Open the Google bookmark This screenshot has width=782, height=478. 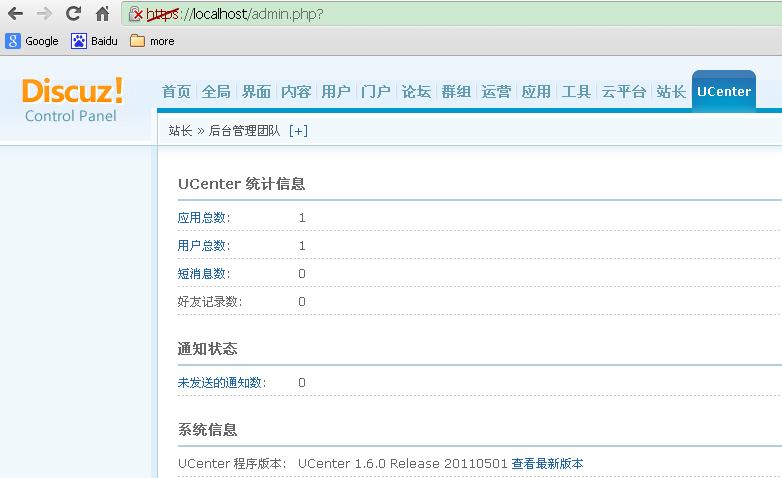click(x=32, y=41)
